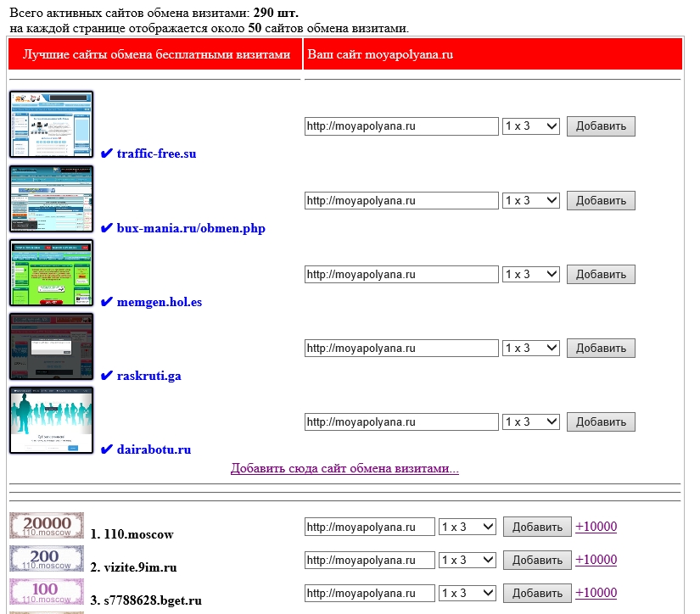Click the +10000 link for 110.moscow
Screen dimensions: 700x614
[x=596, y=527]
